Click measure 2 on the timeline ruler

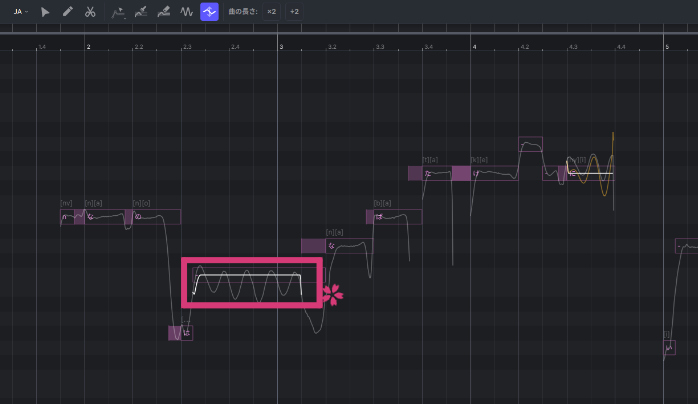(88, 46)
